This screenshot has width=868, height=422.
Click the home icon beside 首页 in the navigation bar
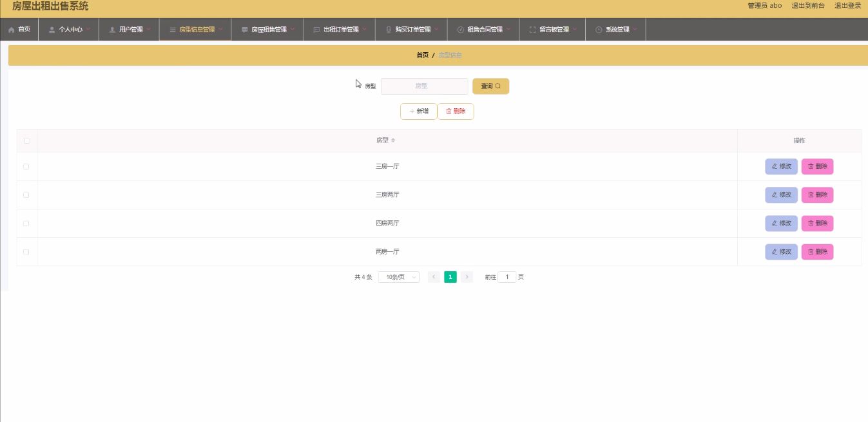(11, 30)
